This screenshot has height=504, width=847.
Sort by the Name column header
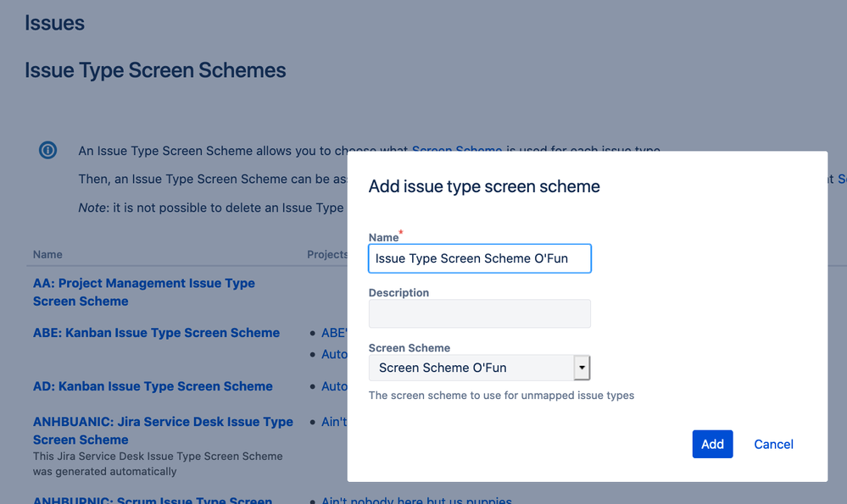click(47, 254)
